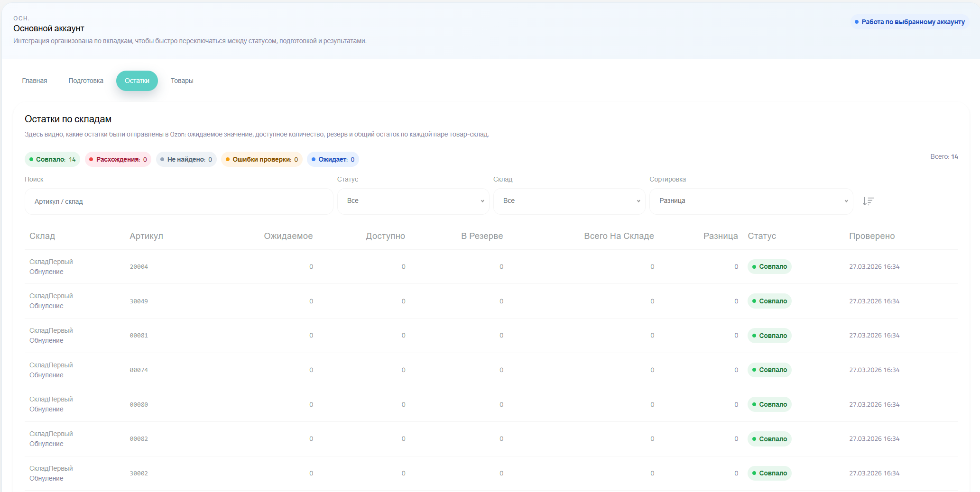
Task: Sort by the Разница column header
Action: click(x=721, y=236)
